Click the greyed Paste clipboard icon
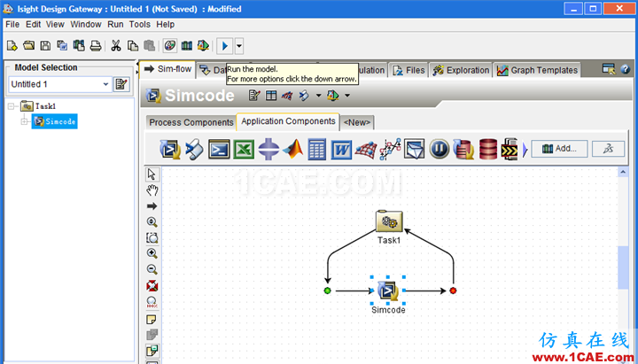638x364 pixels. click(x=150, y=45)
